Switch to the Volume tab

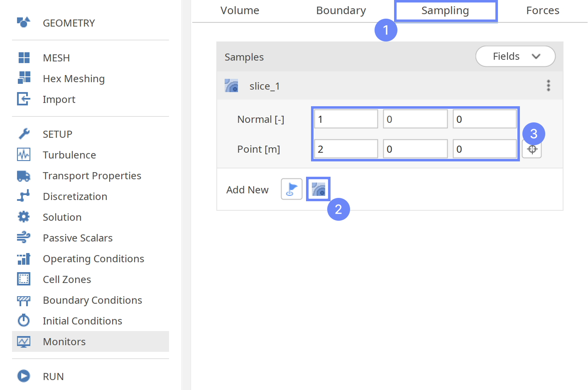240,10
